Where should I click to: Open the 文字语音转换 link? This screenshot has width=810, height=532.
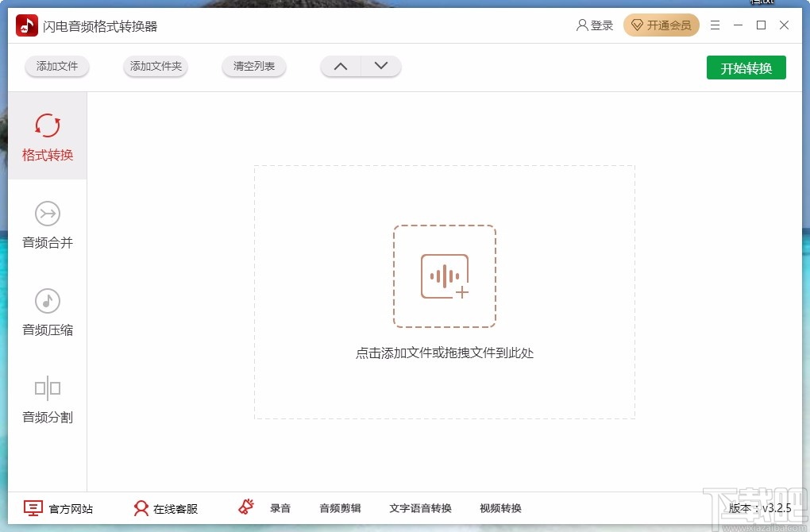coord(421,508)
